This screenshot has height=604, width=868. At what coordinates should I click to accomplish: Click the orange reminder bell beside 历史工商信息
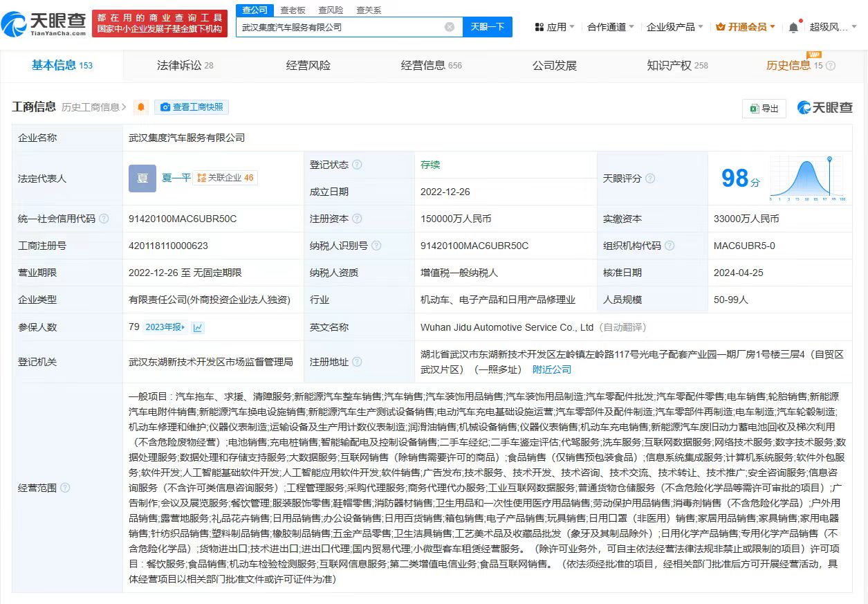pos(141,107)
